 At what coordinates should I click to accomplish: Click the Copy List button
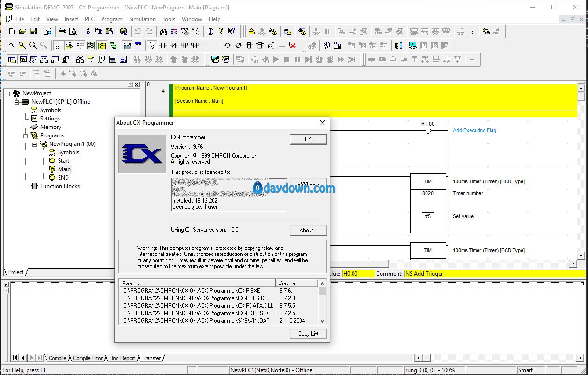[x=308, y=334]
